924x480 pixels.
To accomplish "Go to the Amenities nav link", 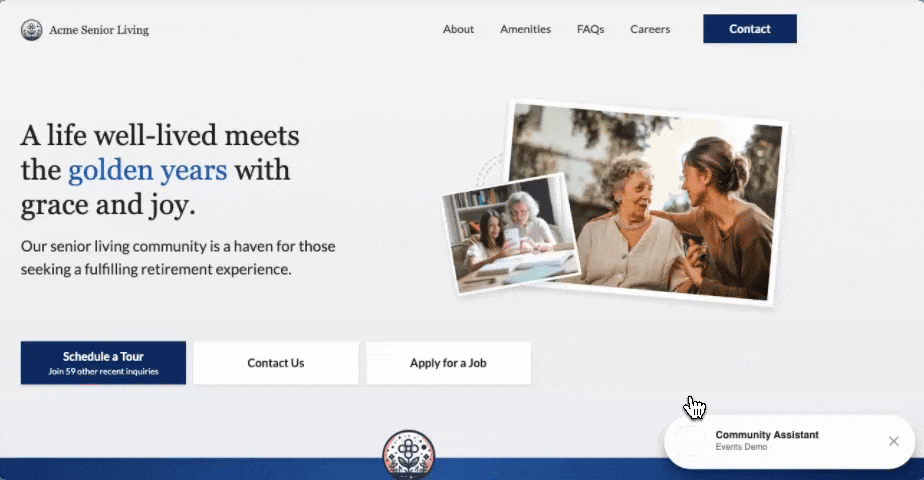I will 525,29.
